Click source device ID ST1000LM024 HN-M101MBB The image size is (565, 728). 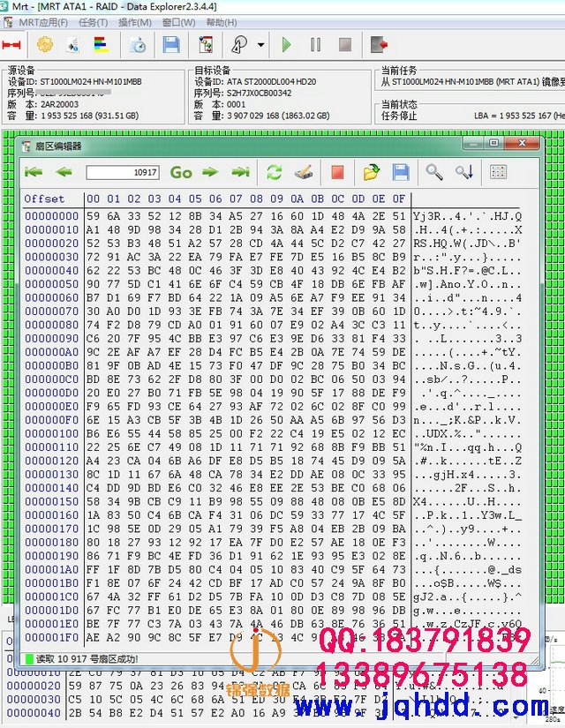coord(91,82)
